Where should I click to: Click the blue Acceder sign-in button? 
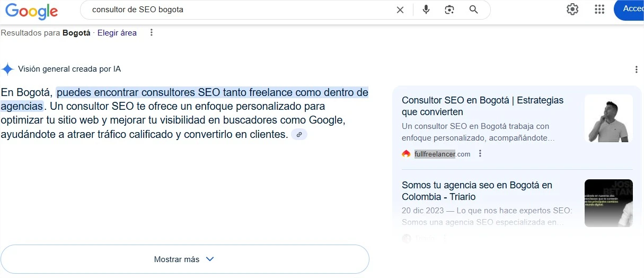tap(629, 10)
